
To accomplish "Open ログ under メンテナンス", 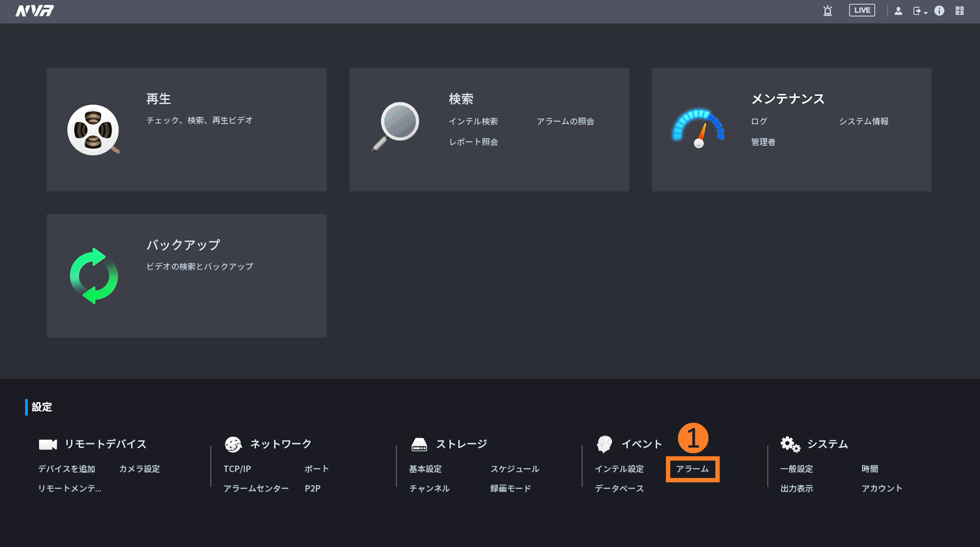I will tap(759, 122).
